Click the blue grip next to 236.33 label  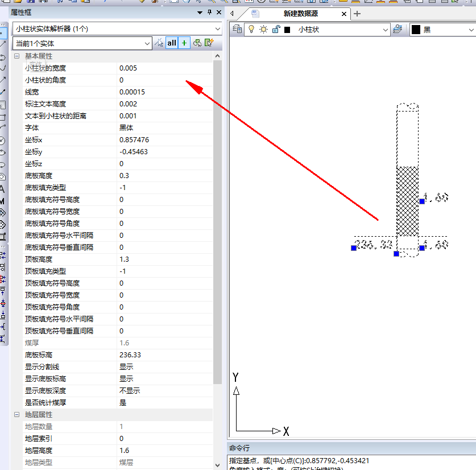tap(354, 248)
